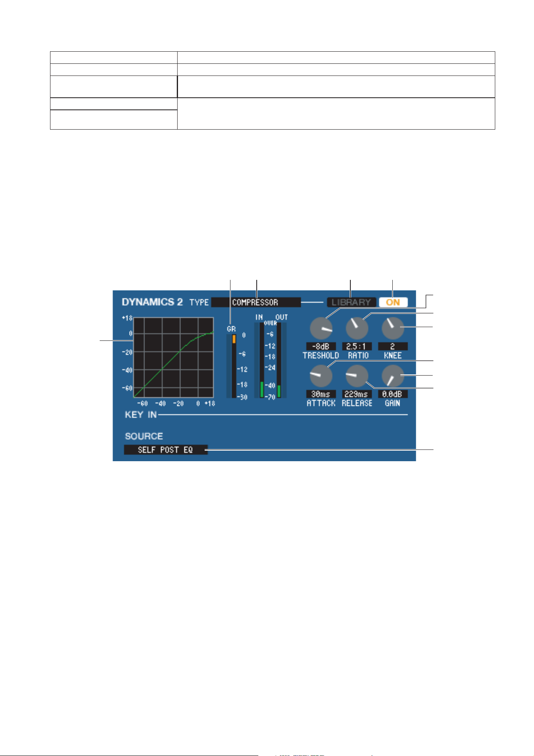Open the dynamics LIBRARY

pos(351,302)
